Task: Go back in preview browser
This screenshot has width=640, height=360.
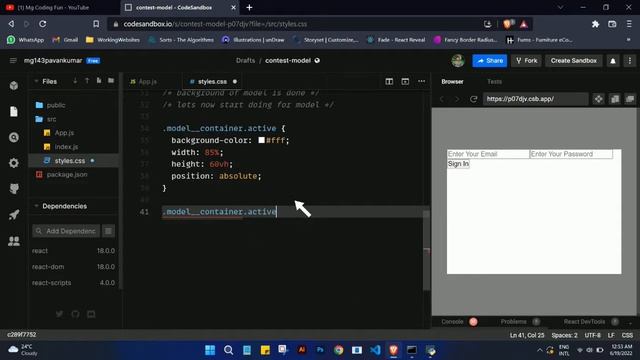Action: (442, 99)
